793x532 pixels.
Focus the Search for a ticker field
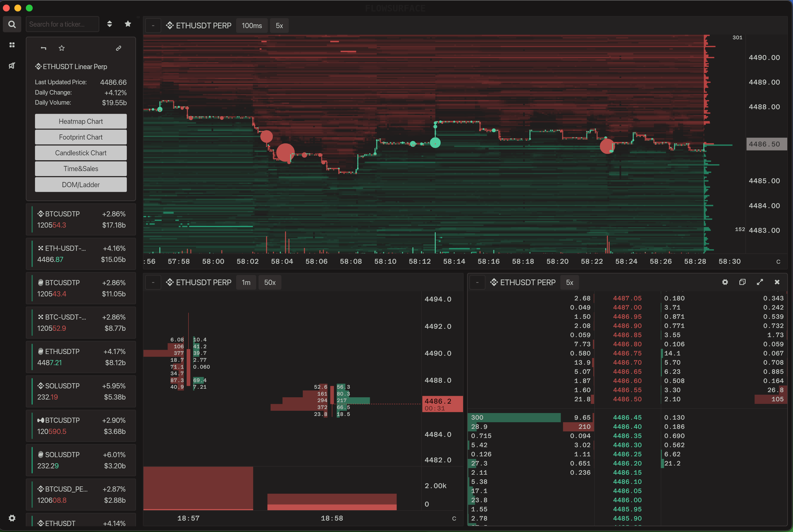coord(63,24)
